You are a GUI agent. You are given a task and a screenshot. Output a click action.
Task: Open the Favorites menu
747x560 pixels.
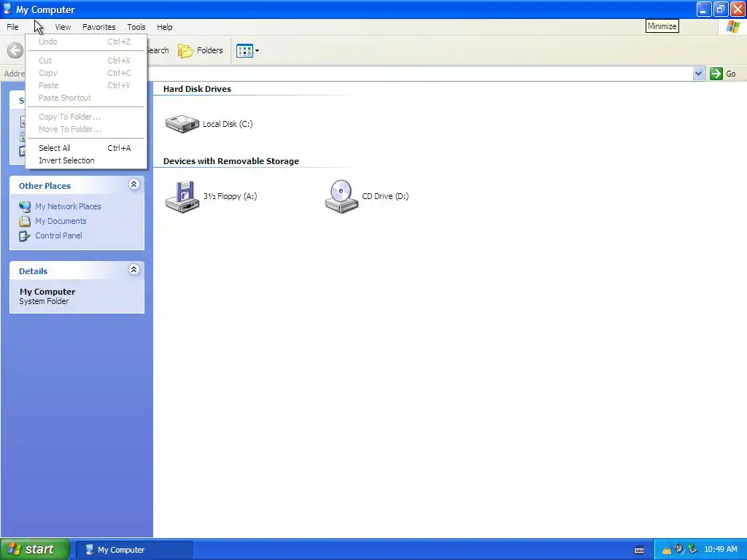98,27
